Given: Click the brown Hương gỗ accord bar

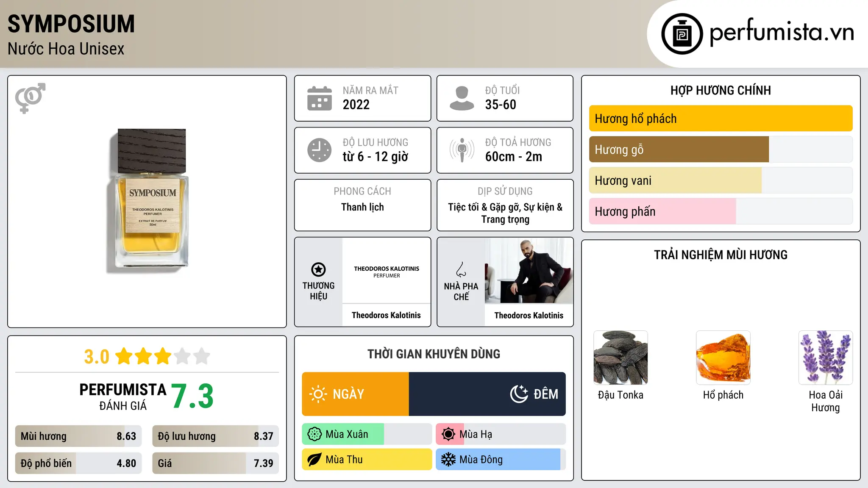Looking at the screenshot, I should coord(679,150).
